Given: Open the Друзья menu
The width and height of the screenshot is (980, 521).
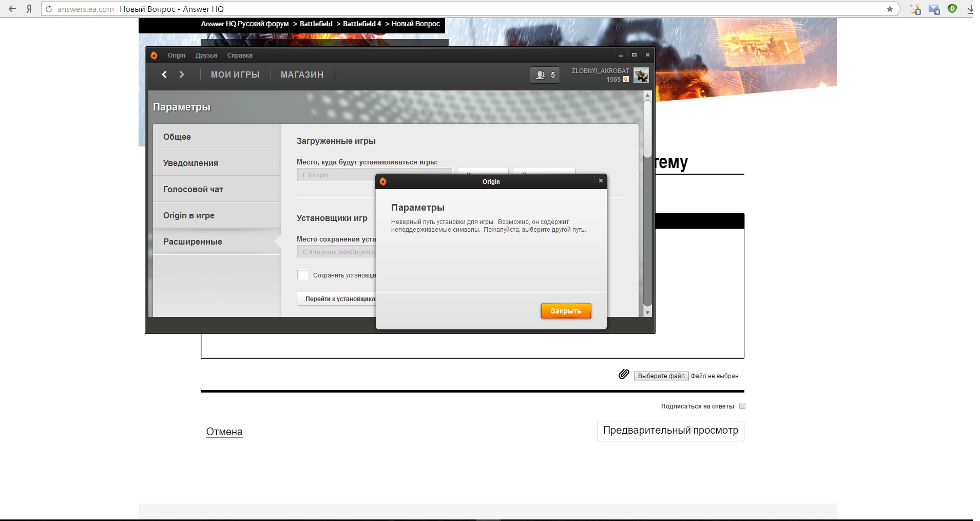Looking at the screenshot, I should point(206,55).
